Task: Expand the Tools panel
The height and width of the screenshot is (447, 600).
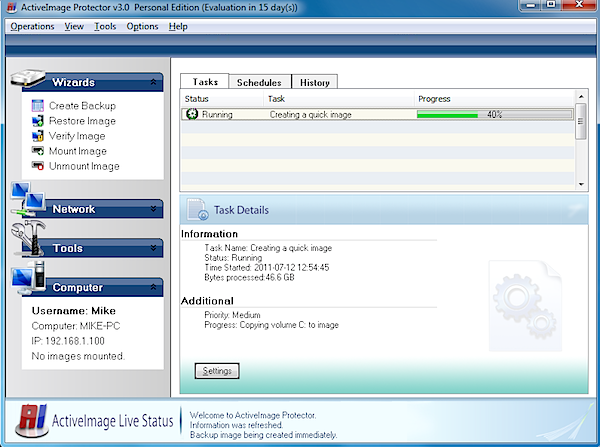Action: pos(153,248)
